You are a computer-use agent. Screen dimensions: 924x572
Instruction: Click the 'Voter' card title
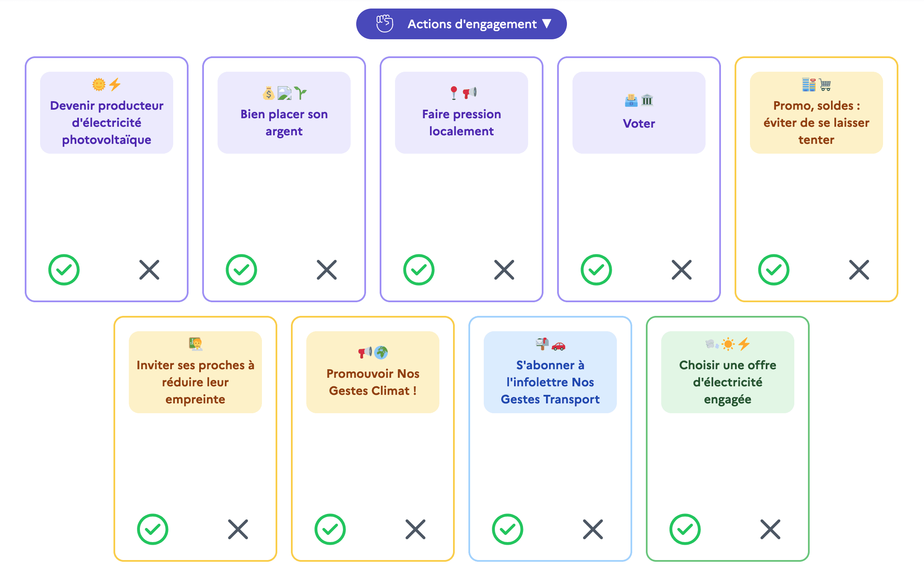[639, 123]
